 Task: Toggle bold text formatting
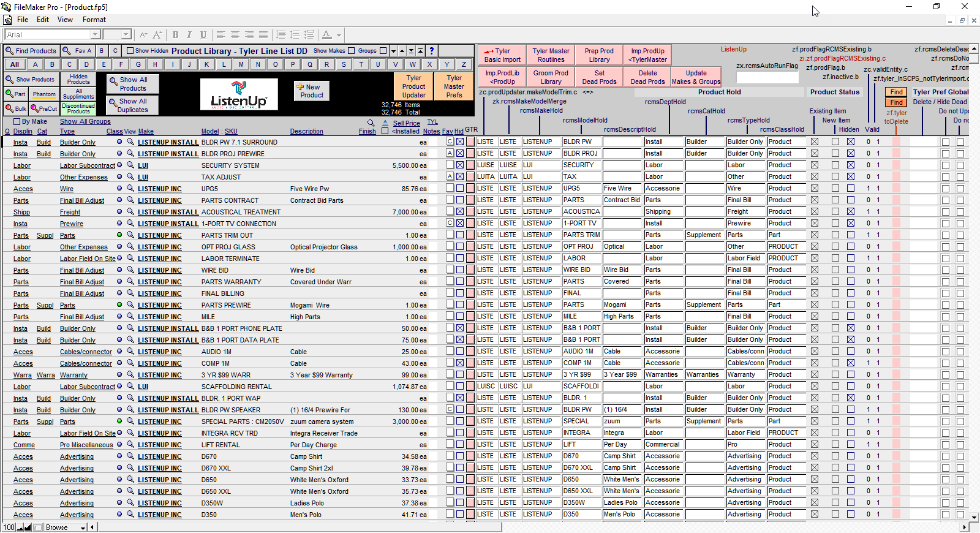(x=175, y=35)
